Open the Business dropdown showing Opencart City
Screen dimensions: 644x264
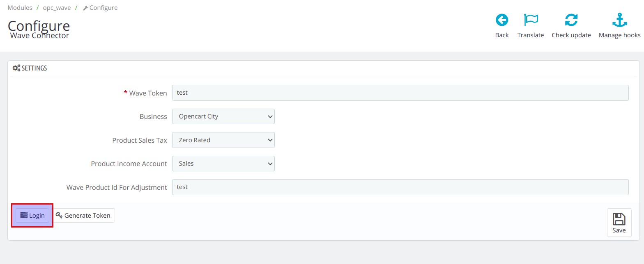(x=223, y=116)
